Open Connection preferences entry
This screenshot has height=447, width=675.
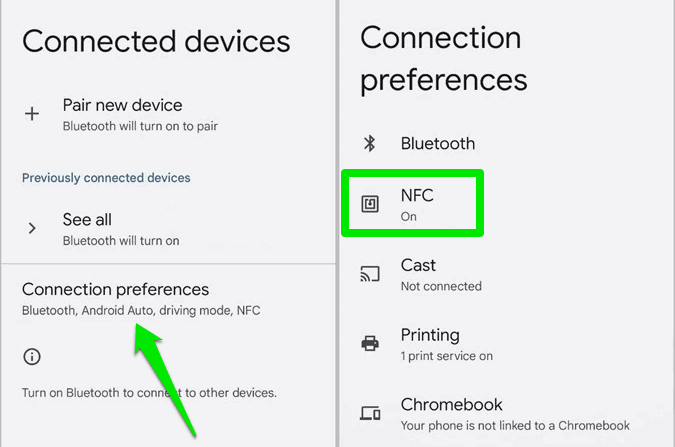point(115,289)
